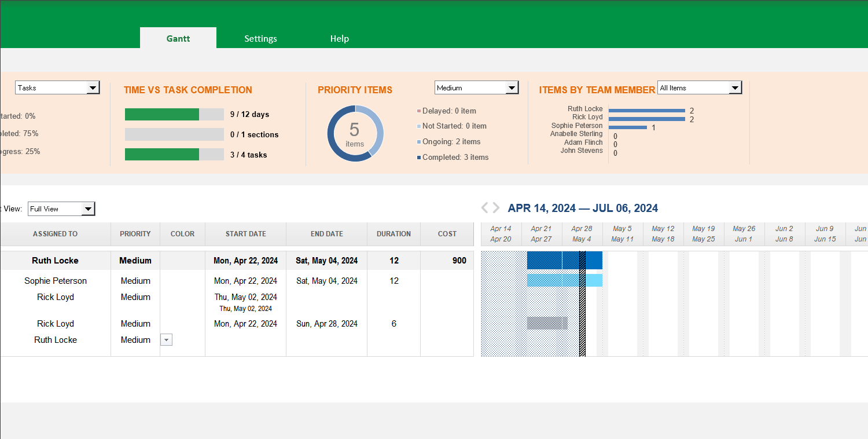Image resolution: width=868 pixels, height=439 pixels.
Task: Click the Completed legend marker
Action: pos(419,157)
